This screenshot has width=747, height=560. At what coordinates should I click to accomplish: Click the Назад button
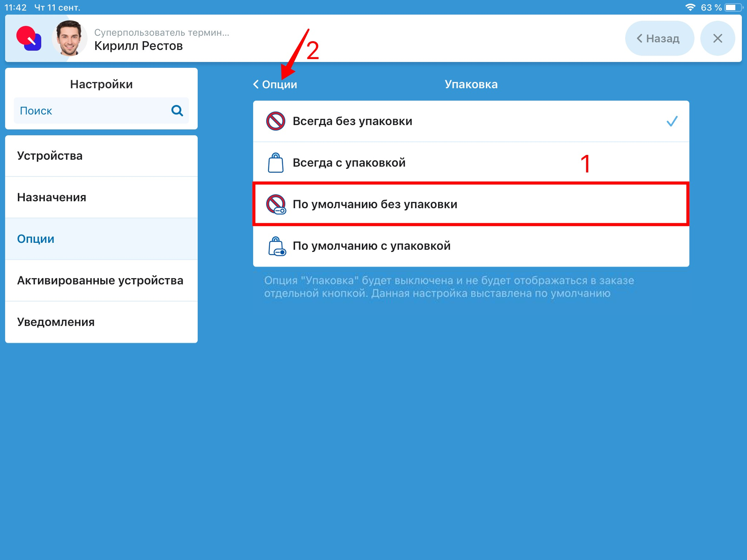[x=659, y=38]
